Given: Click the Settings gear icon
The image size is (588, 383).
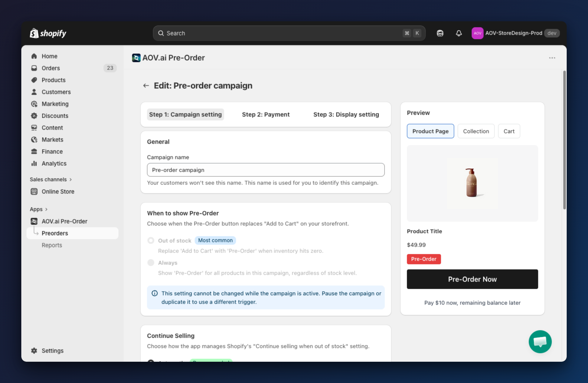Looking at the screenshot, I should (x=34, y=350).
